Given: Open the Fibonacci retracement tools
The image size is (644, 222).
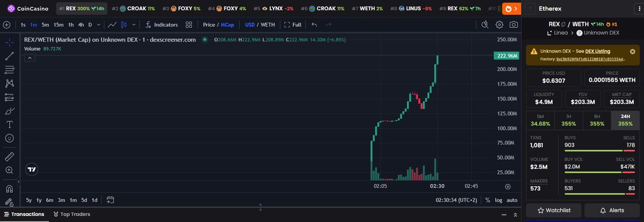Looking at the screenshot, I should pos(9,70).
